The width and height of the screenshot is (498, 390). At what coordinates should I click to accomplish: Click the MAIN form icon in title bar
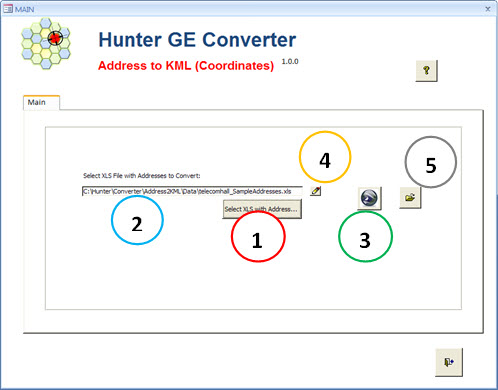coord(8,9)
